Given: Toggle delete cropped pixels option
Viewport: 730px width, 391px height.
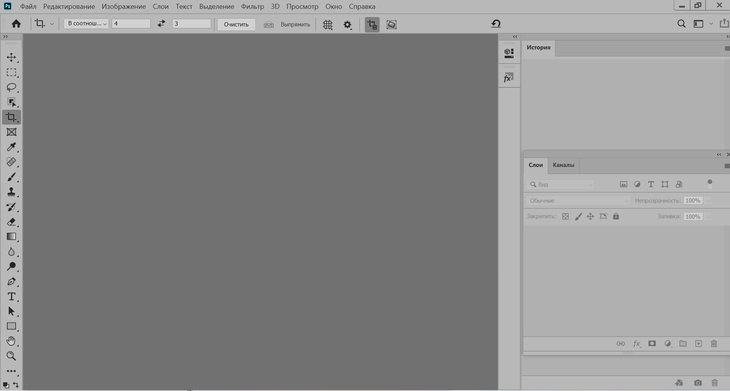Looking at the screenshot, I should click(x=372, y=24).
